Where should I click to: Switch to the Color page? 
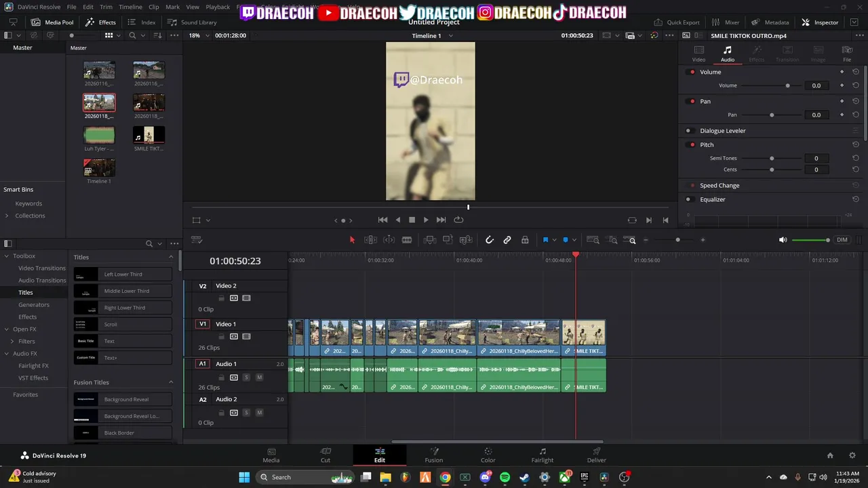coord(488,455)
